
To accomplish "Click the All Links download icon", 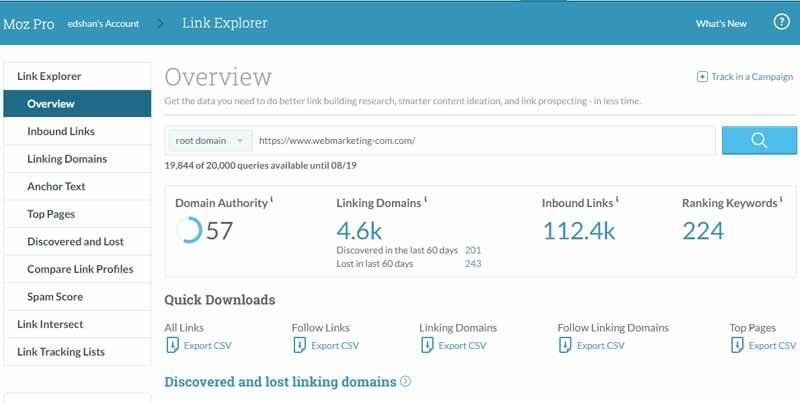I will click(172, 345).
